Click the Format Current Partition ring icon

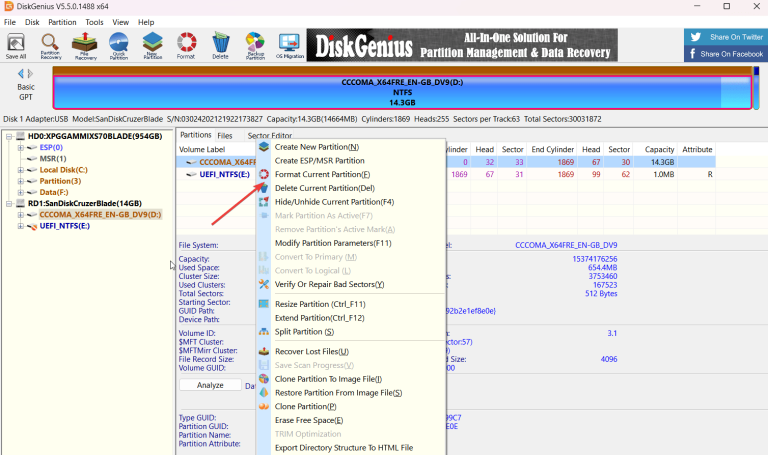[264, 174]
